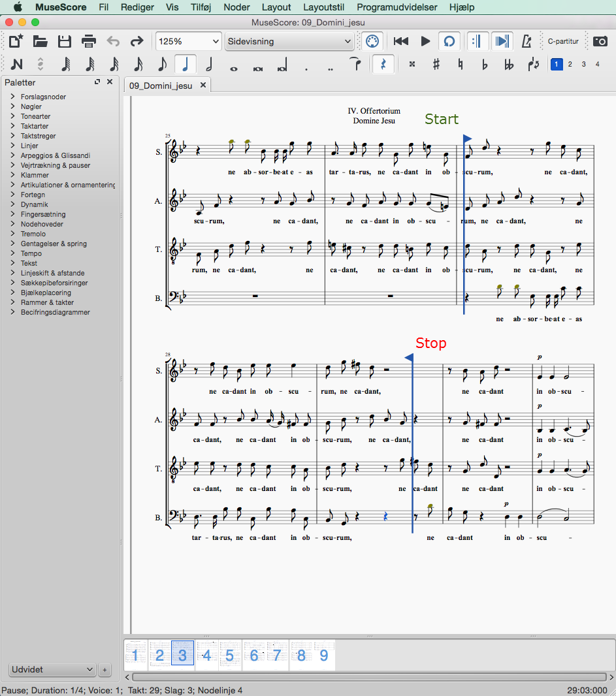616x696 pixels.
Task: Flip the stem direction
Action: click(x=534, y=65)
